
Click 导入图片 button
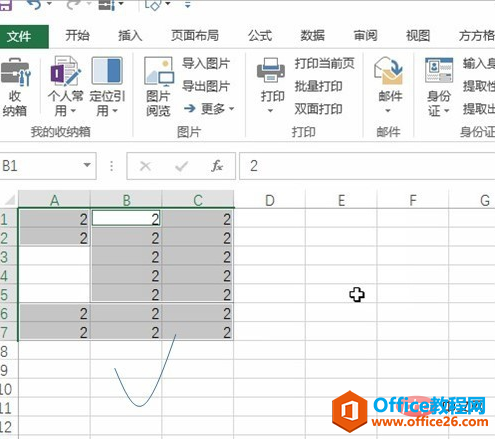(206, 63)
